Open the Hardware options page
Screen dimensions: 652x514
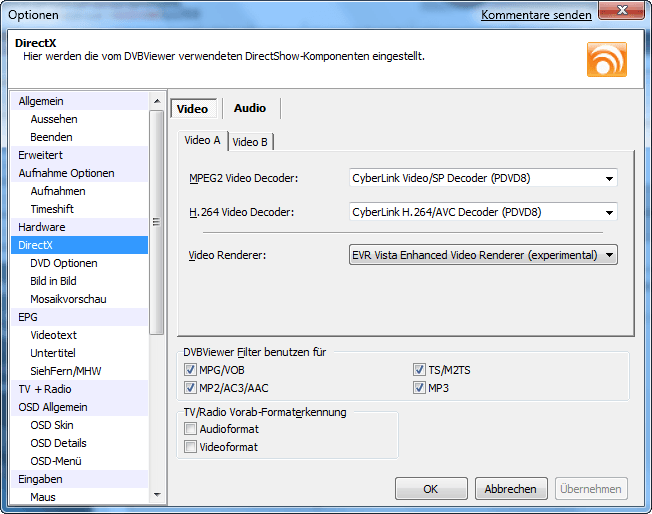click(x=79, y=227)
